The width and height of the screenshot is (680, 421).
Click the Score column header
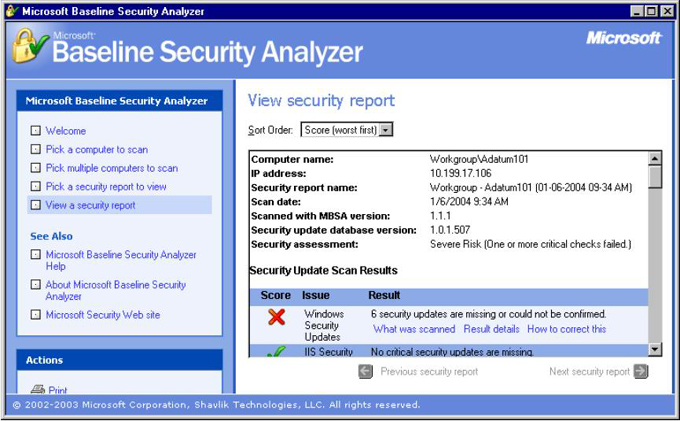[275, 295]
